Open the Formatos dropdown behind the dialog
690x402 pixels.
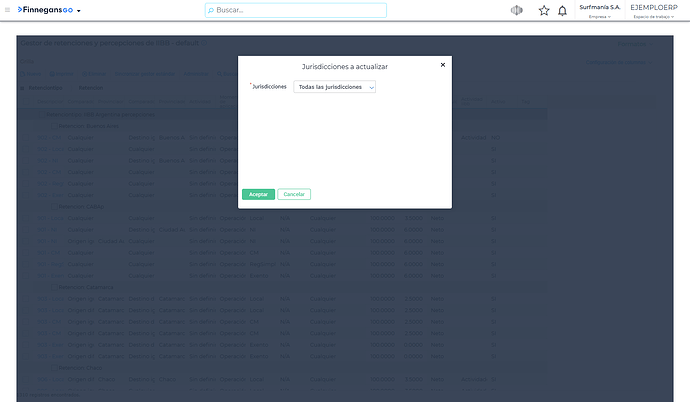pos(635,44)
